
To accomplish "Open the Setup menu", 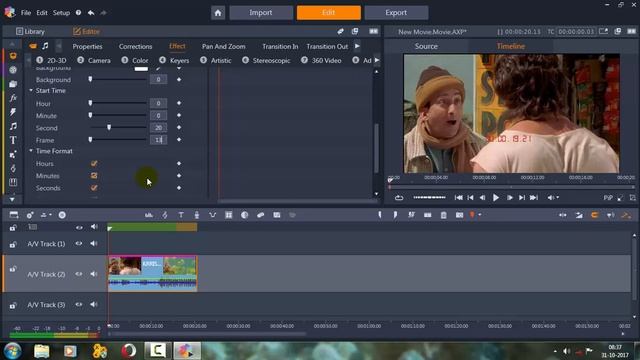I will click(x=61, y=13).
